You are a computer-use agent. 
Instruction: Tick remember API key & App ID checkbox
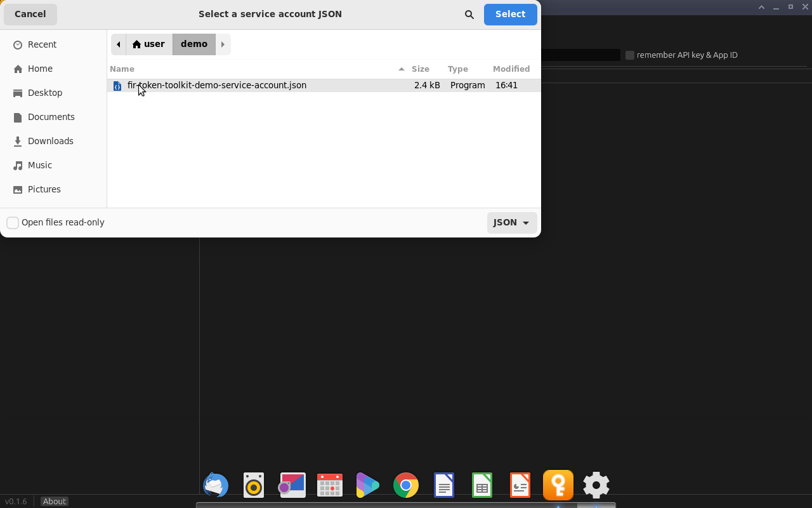pyautogui.click(x=630, y=55)
